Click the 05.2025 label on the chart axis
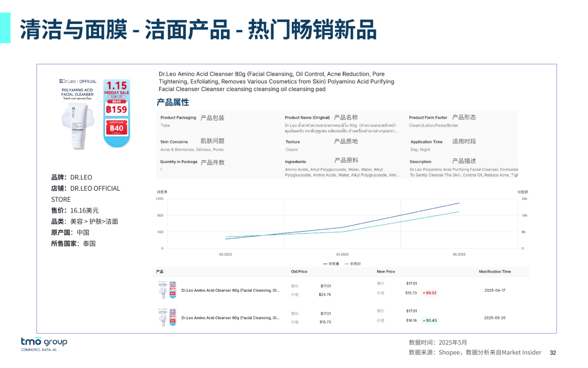Image resolution: width=588 pixels, height=368 pixels. [459, 254]
